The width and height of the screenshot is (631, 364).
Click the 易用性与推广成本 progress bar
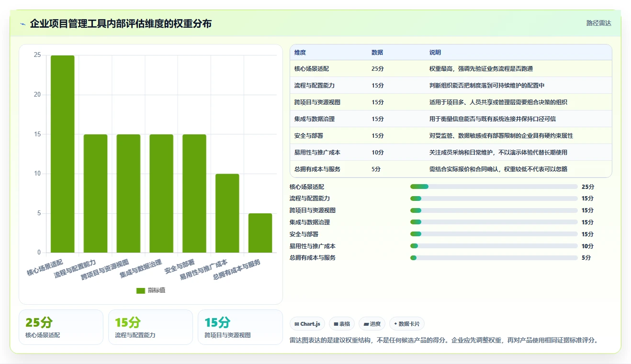[494, 246]
